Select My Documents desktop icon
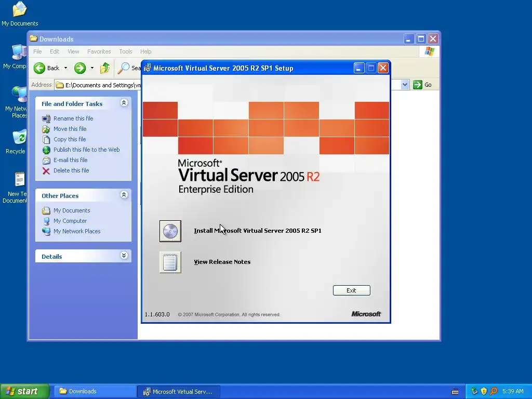This screenshot has height=399, width=532. [x=20, y=14]
